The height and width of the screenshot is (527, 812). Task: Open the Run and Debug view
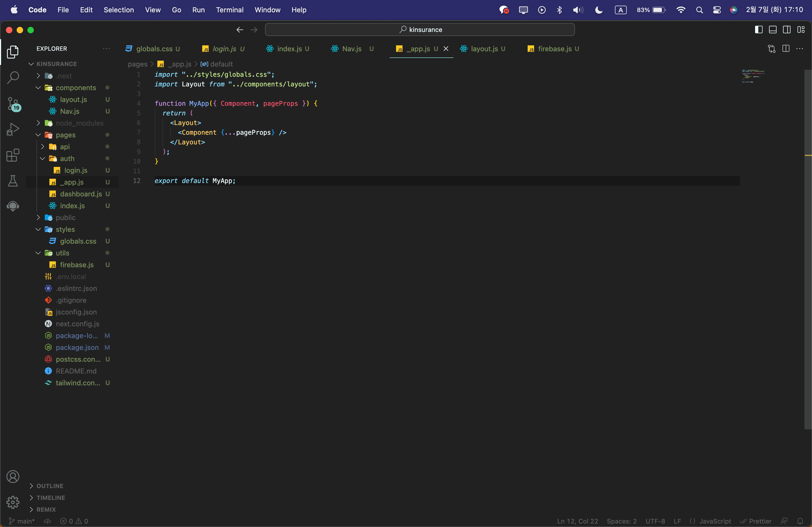pos(13,130)
